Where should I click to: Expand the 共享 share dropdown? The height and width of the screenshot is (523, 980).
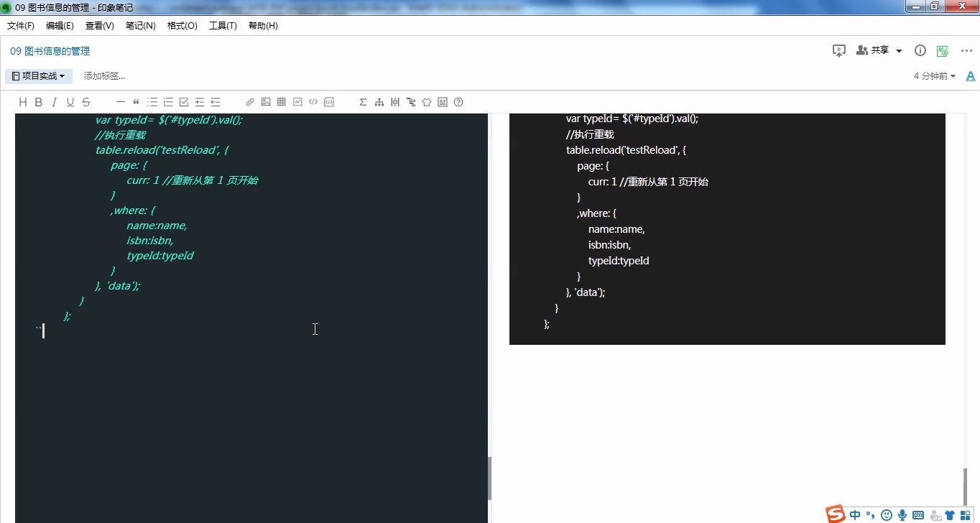pos(899,50)
